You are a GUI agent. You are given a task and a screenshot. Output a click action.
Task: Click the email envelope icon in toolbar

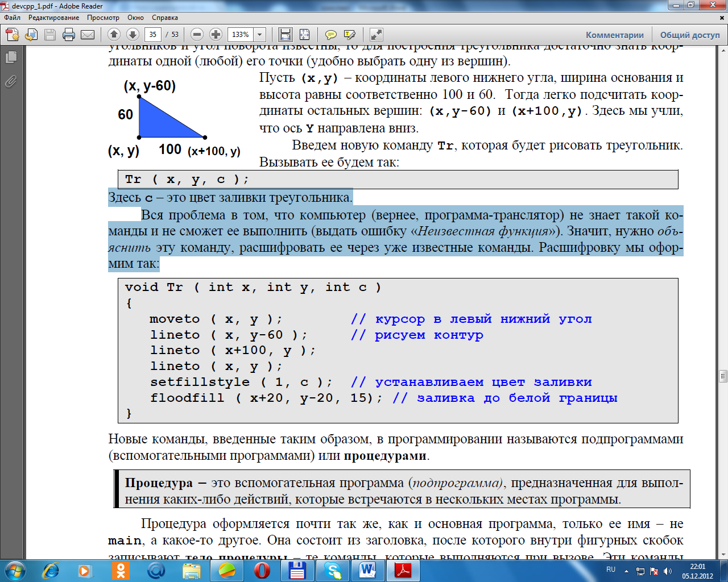pyautogui.click(x=88, y=35)
